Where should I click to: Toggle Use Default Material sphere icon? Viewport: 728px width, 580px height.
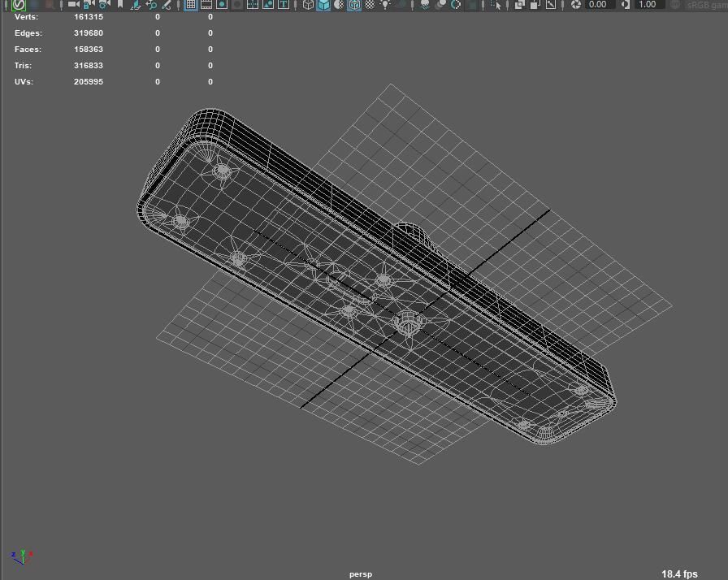[340, 5]
